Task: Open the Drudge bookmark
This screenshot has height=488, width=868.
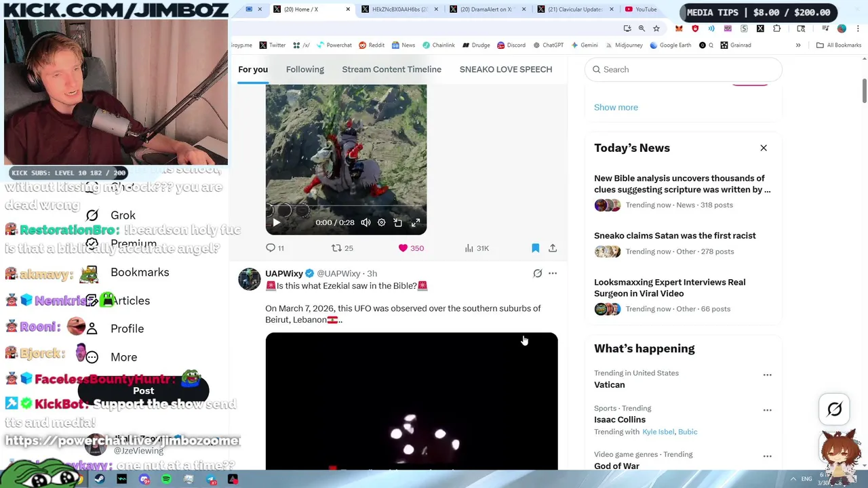Action: tap(476, 45)
